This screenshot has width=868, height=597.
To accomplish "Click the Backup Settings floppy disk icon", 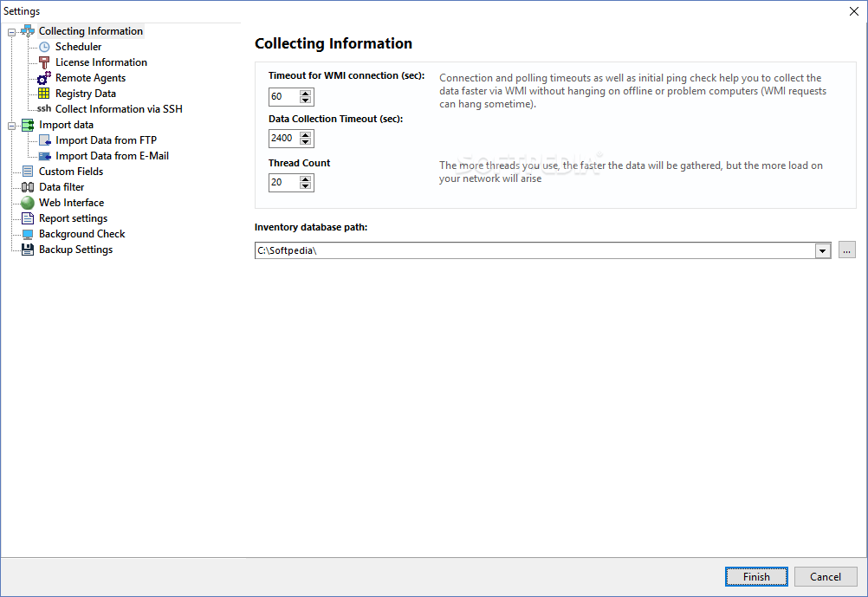I will pyautogui.click(x=28, y=250).
